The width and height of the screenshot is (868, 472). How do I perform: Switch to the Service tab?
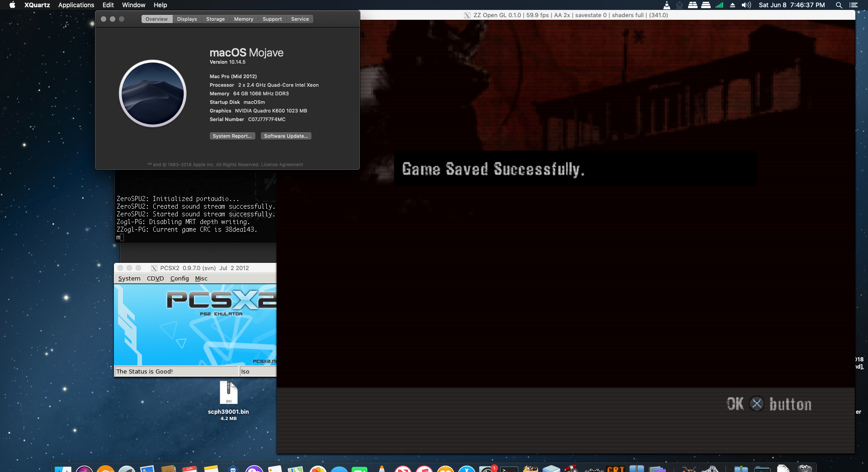300,19
